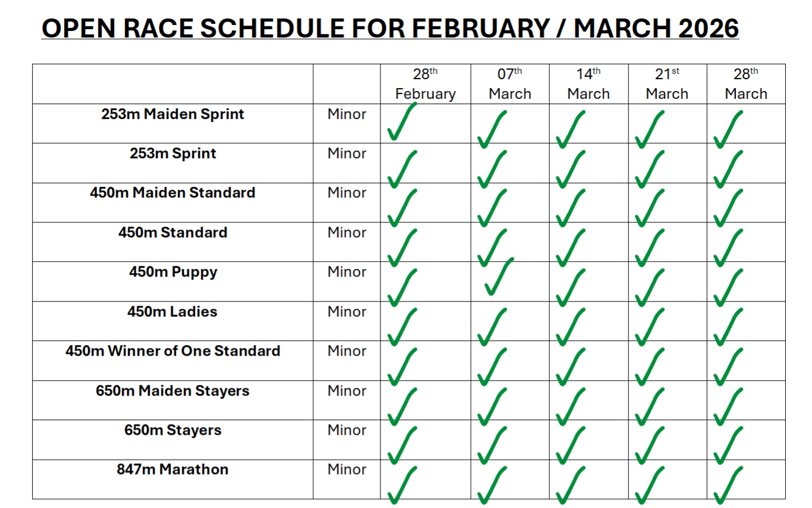Click the Minor label for 650m Stayers

tap(347, 430)
